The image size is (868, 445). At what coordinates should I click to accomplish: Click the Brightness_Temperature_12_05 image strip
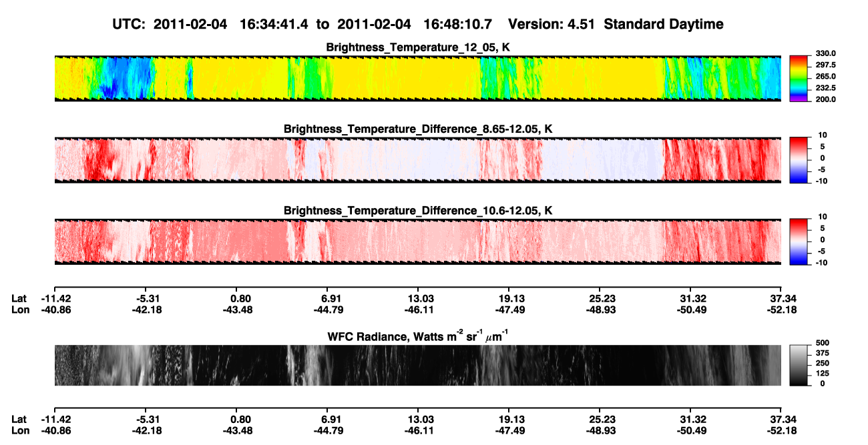417,78
